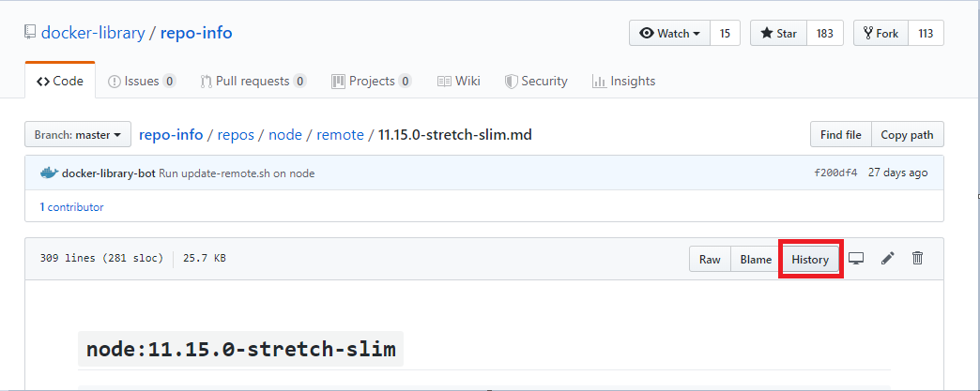This screenshot has height=391, width=980.
Task: Click the Copy path button
Action: [x=907, y=135]
